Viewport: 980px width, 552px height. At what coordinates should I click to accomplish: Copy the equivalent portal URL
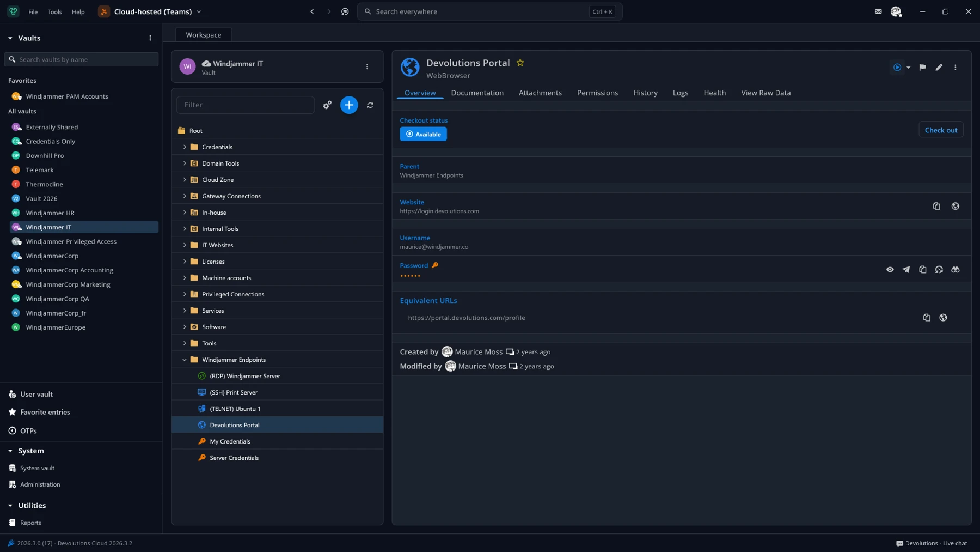[927, 318]
